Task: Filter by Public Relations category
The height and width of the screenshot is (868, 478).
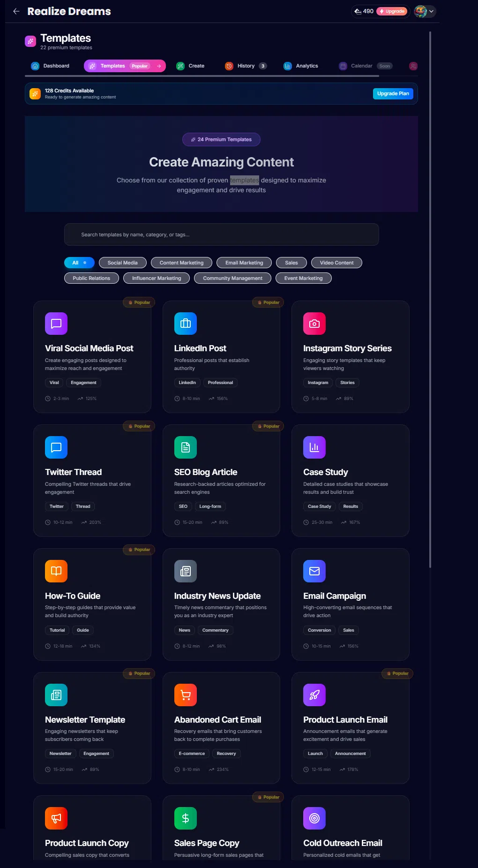Action: pos(91,279)
